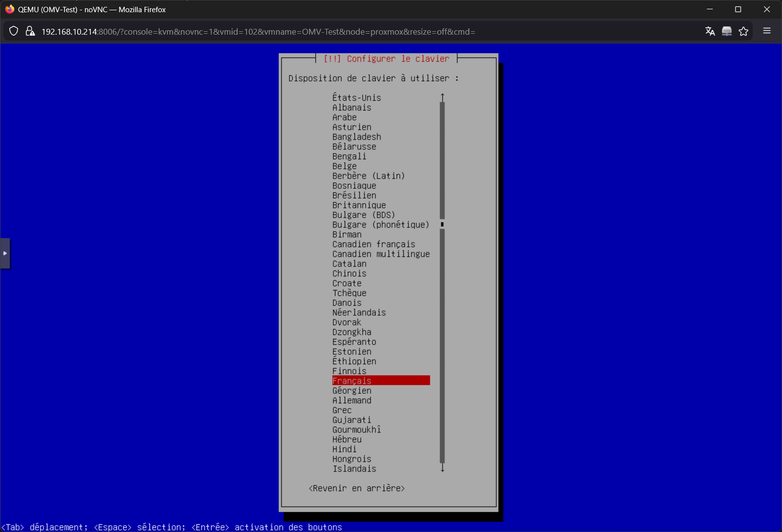Select Birman keyboard layout

347,234
